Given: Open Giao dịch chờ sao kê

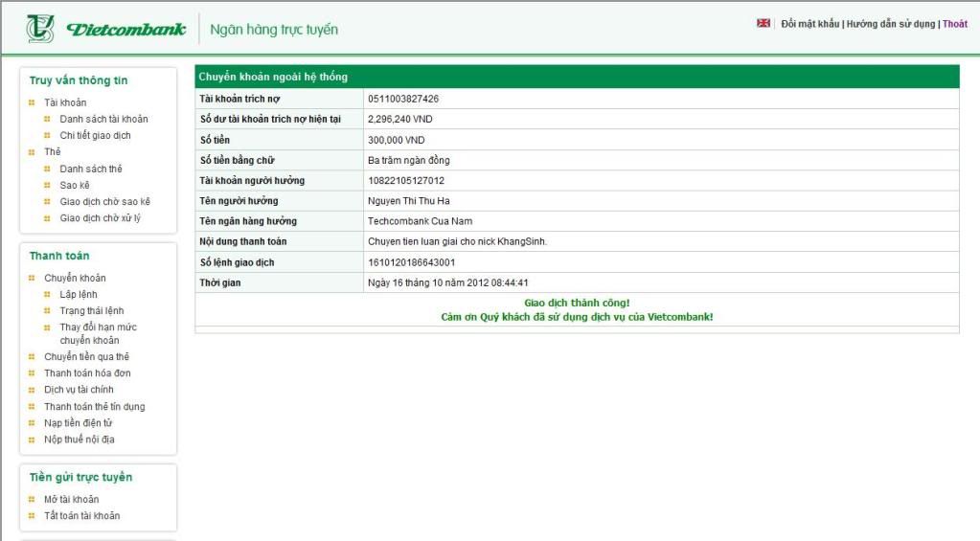Looking at the screenshot, I should tap(105, 202).
